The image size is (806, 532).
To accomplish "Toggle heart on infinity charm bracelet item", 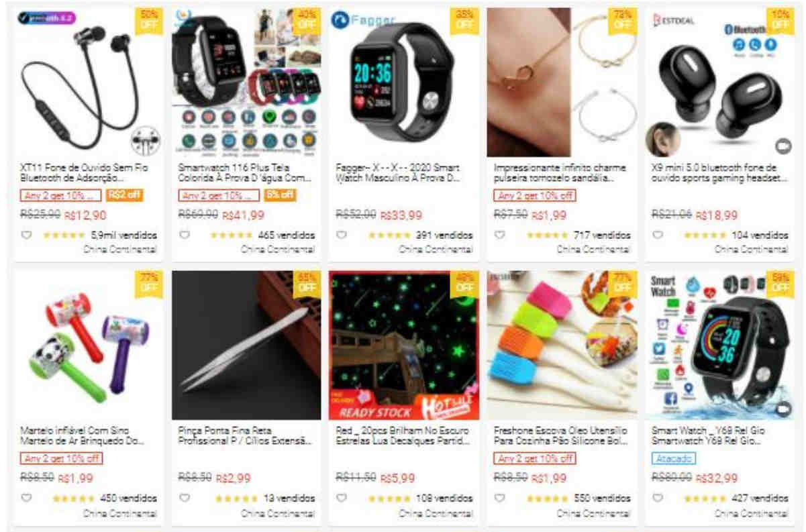I will 500,235.
